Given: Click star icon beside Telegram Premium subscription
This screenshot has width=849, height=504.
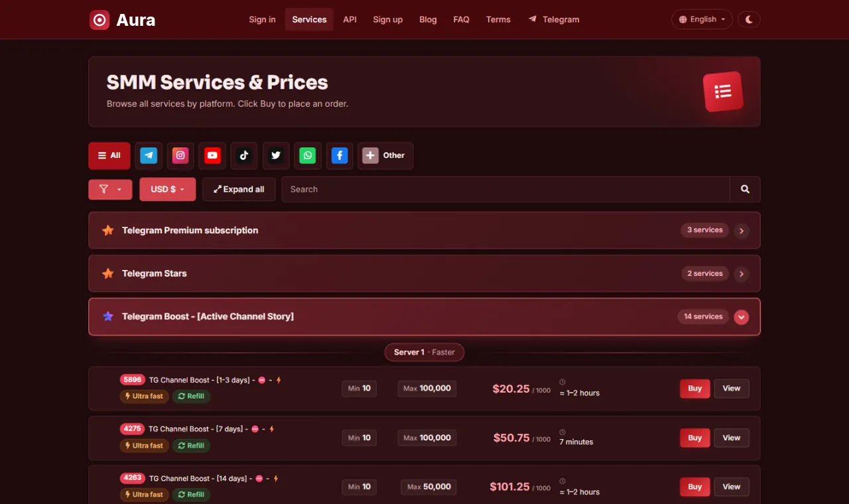Looking at the screenshot, I should pyautogui.click(x=108, y=230).
